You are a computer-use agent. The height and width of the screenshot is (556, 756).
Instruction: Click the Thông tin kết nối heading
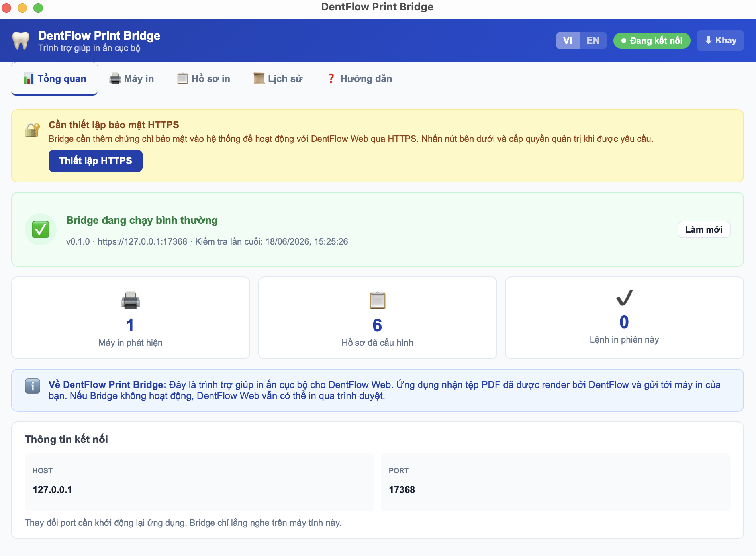click(66, 439)
